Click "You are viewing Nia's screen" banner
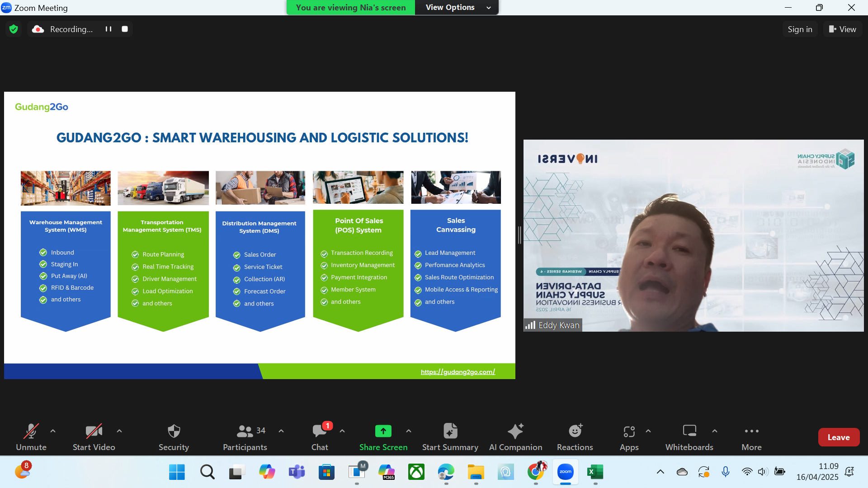868x488 pixels. (351, 7)
